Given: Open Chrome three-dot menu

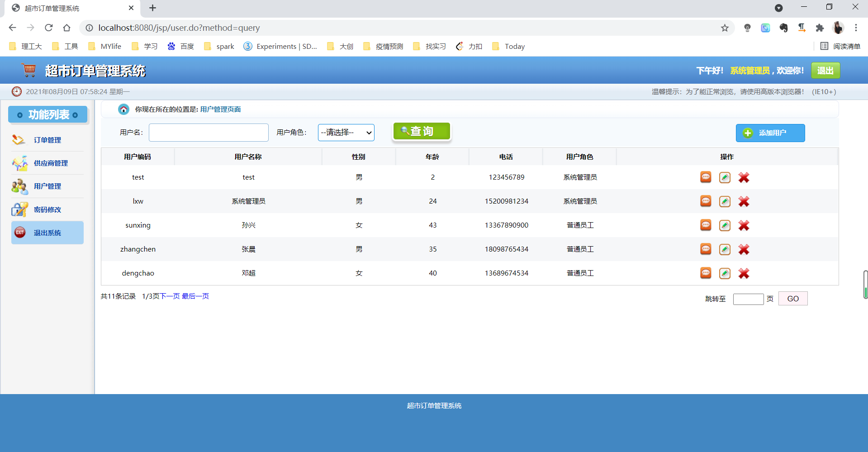Looking at the screenshot, I should pyautogui.click(x=856, y=28).
